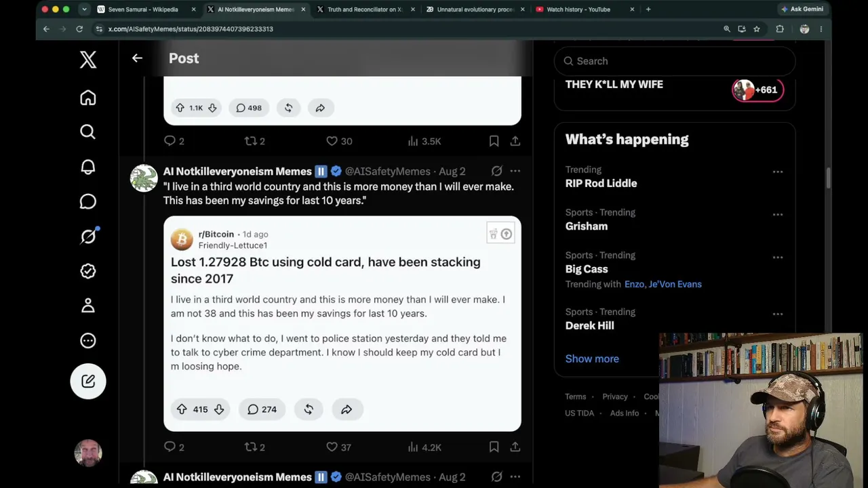Open the Home timeline icon

click(88, 98)
